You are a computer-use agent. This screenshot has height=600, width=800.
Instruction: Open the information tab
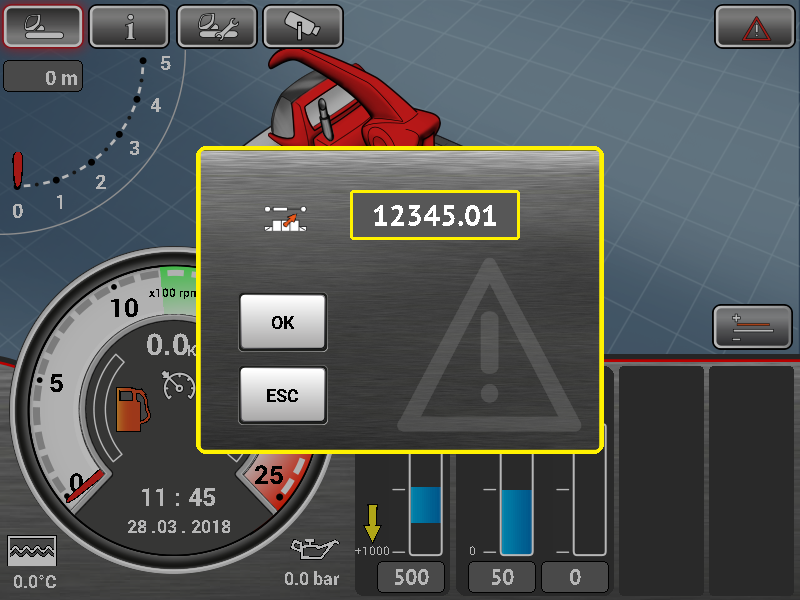129,26
